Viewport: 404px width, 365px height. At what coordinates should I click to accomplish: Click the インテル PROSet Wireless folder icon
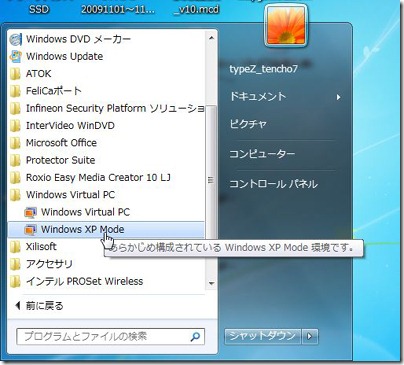[x=15, y=282]
